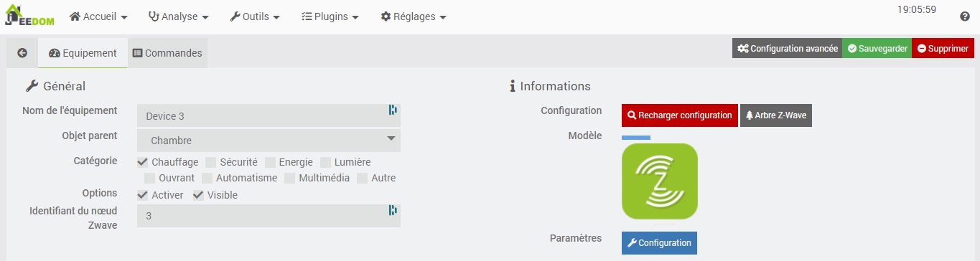Uncheck the Chauffage category
This screenshot has height=261, width=980.
point(142,162)
